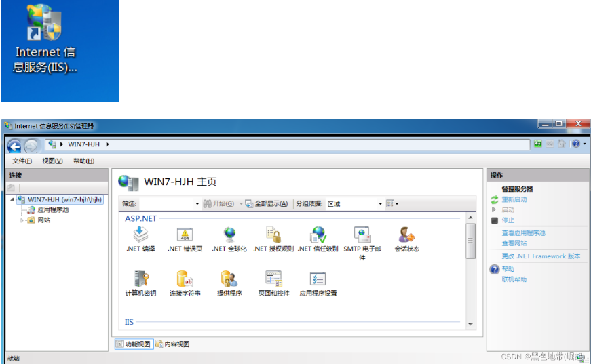Open the 开始(G) dropdown arrow
Image resolution: width=591 pixels, height=364 pixels.
coord(242,203)
